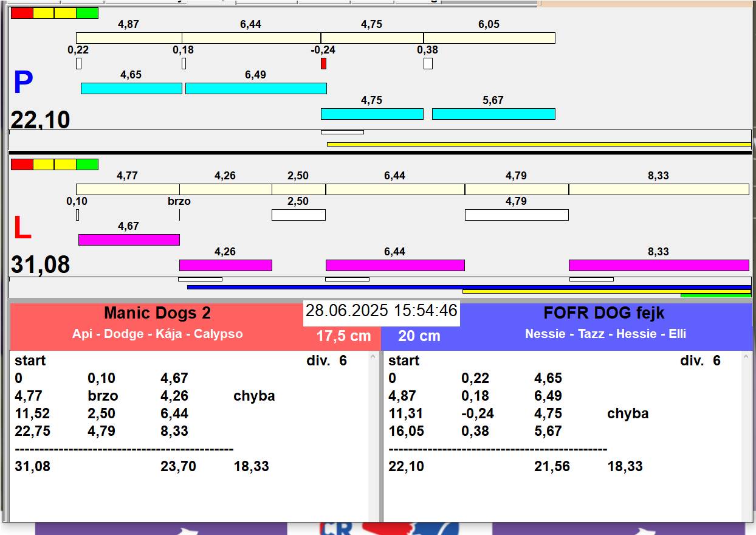Click the green progress bar in lane L

716,295
